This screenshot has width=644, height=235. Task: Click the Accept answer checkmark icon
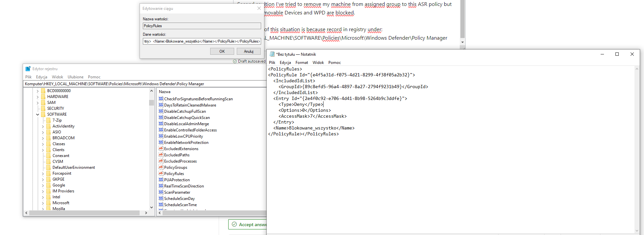234,225
